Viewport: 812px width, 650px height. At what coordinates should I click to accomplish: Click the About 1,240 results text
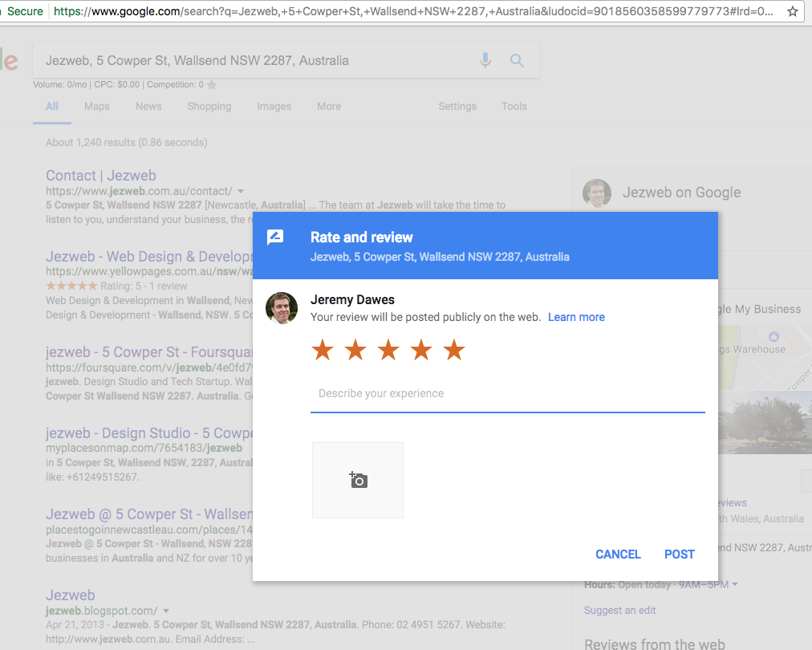[x=126, y=142]
